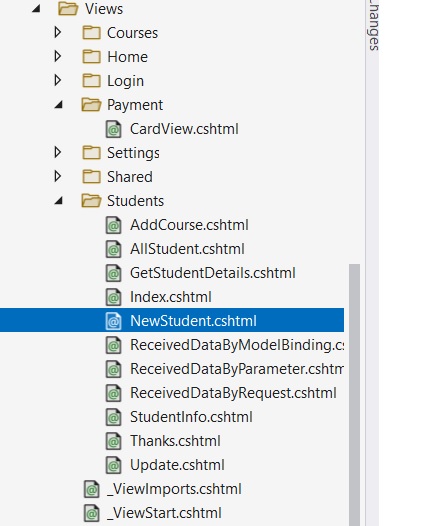
Task: Collapse the Students folder arrow
Action: tap(59, 201)
